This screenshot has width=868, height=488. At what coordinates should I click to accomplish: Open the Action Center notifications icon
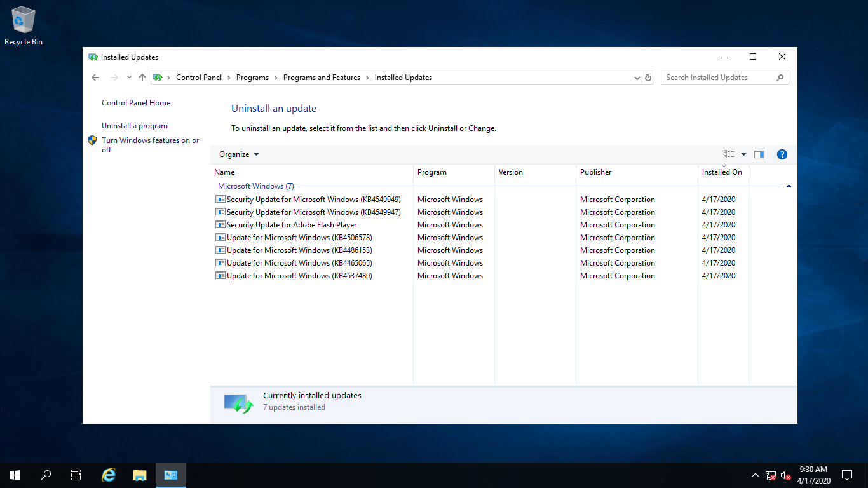click(x=847, y=475)
